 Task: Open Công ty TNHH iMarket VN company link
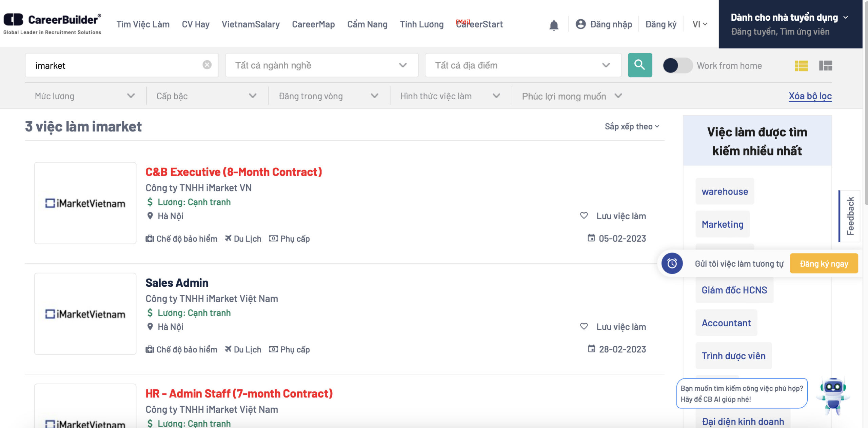coord(199,188)
